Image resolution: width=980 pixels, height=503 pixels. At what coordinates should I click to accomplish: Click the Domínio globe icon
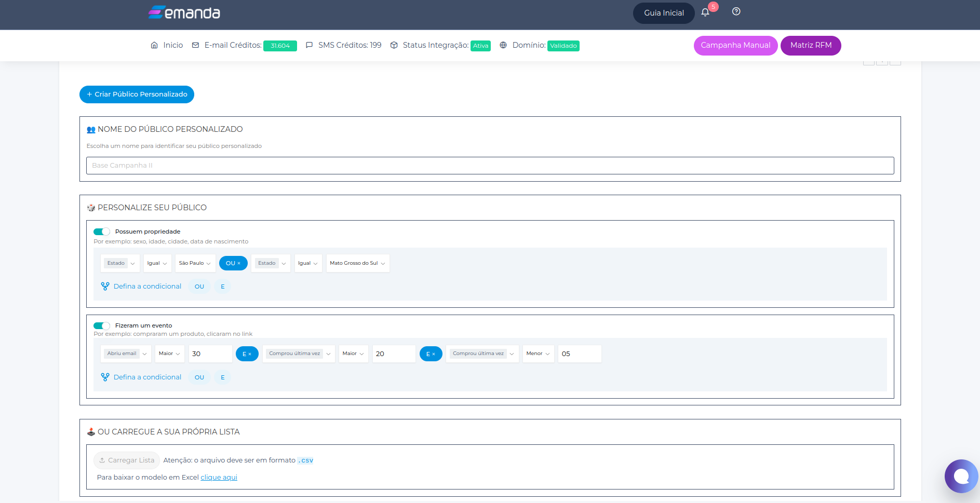503,45
